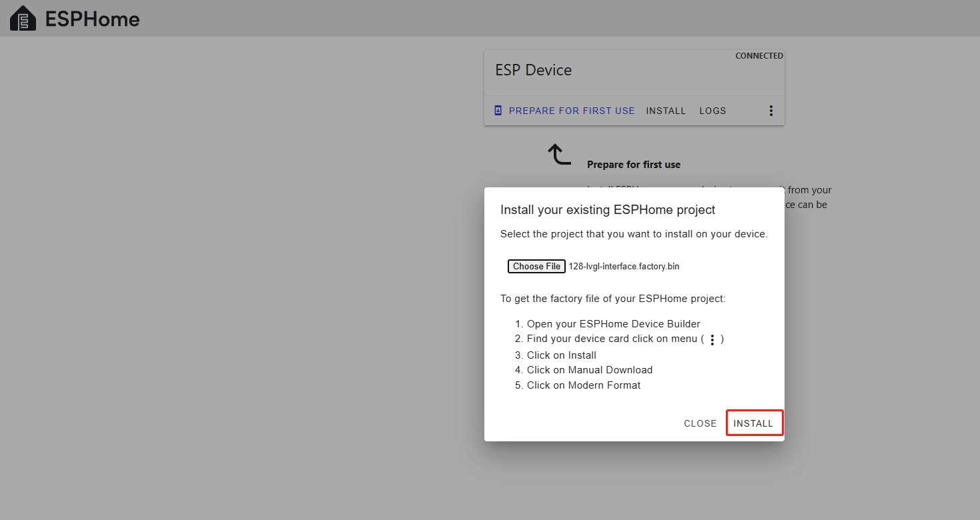Image resolution: width=980 pixels, height=520 pixels.
Task: Open the three-dot menu on ESP Device card
Action: click(771, 111)
